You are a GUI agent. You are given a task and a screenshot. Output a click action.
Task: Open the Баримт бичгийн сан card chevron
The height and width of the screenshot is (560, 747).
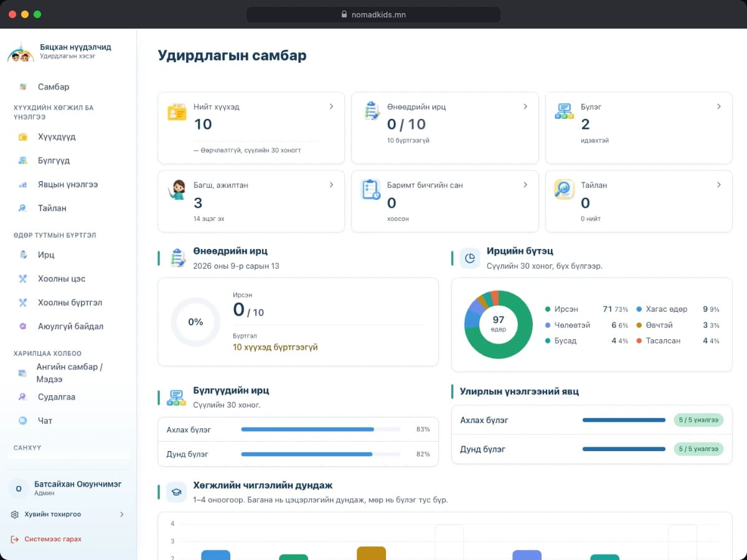pyautogui.click(x=525, y=185)
